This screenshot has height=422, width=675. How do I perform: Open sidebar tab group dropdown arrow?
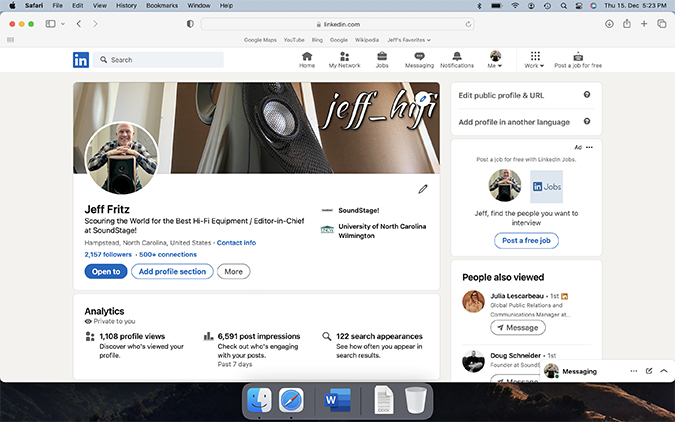coord(63,24)
